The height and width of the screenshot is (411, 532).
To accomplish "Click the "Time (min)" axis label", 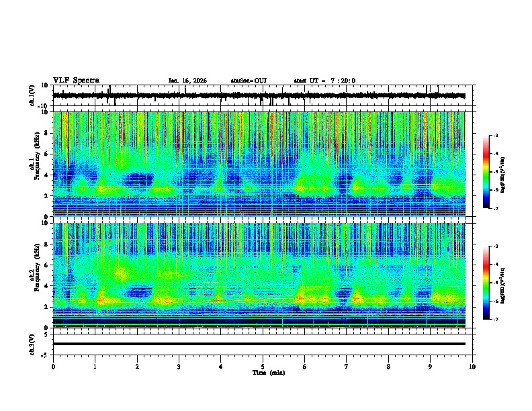I will [269, 373].
